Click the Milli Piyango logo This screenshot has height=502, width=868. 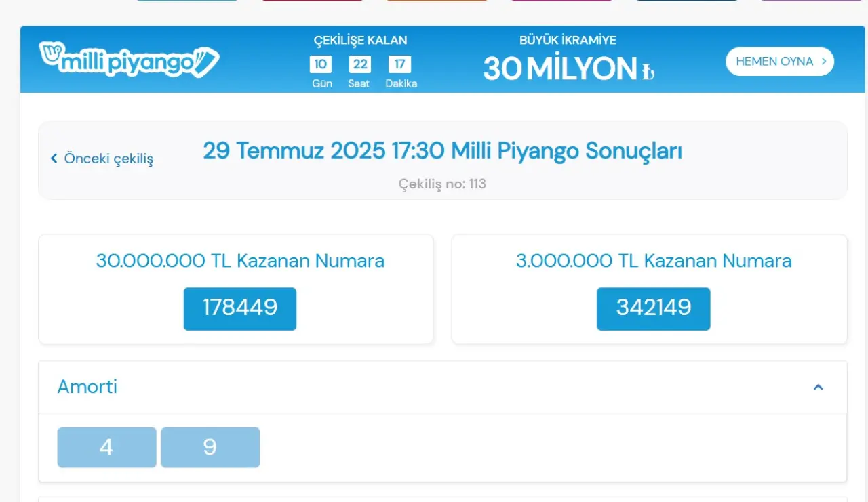129,60
